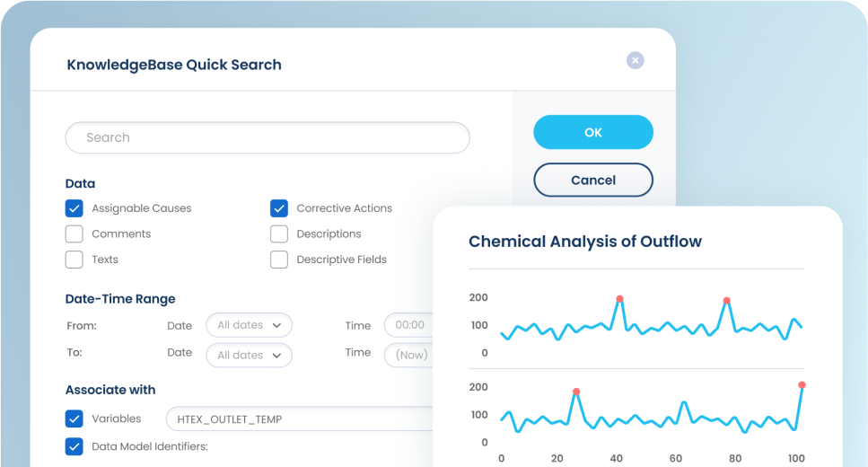Uncheck the Assignable Causes checkbox
This screenshot has height=467, width=868.
click(x=75, y=208)
